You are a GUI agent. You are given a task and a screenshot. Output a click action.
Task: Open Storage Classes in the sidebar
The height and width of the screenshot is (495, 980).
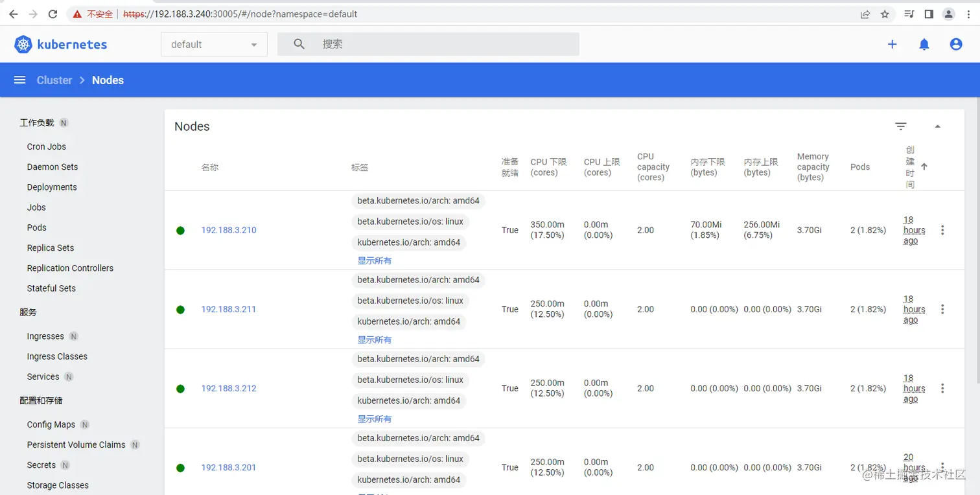point(58,485)
